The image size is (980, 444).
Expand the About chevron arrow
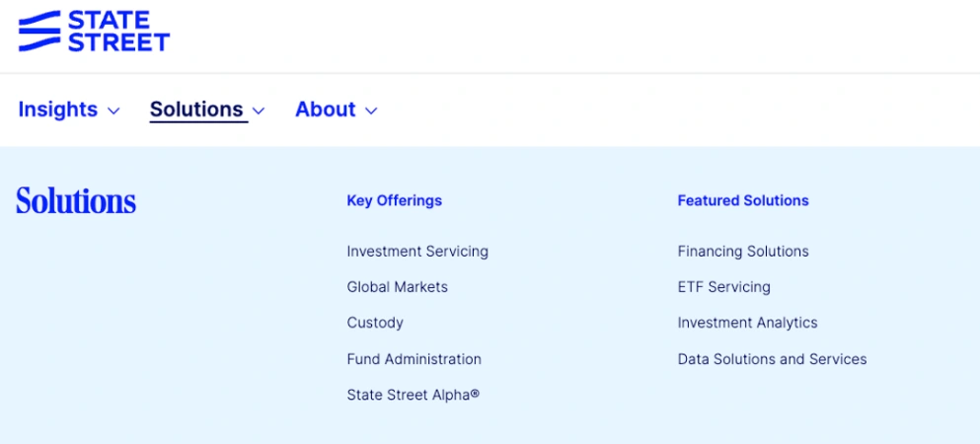click(371, 111)
